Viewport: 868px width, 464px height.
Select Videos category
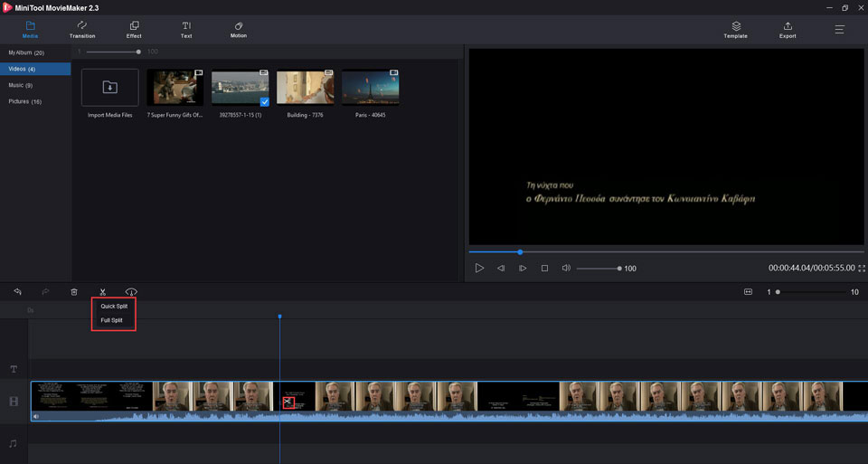tap(35, 69)
